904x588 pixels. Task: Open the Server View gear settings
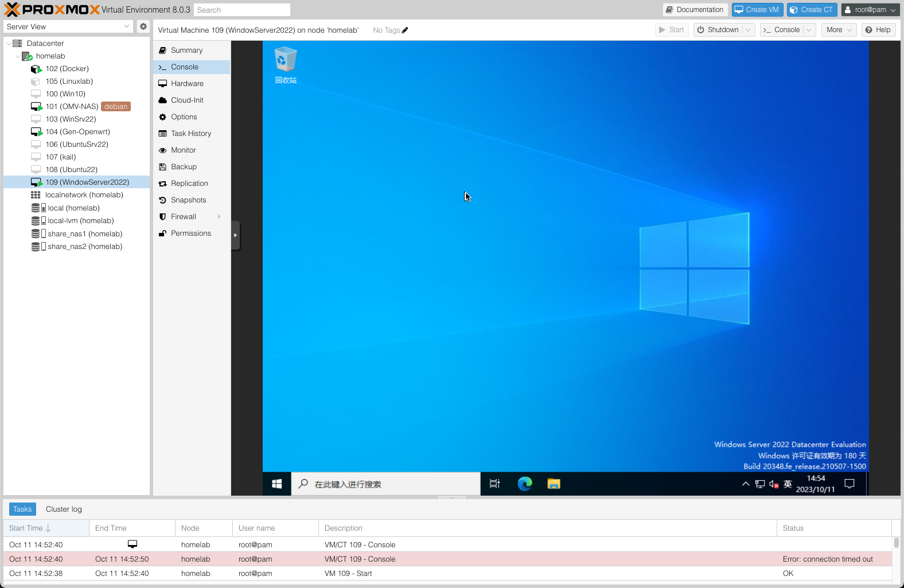point(143,26)
